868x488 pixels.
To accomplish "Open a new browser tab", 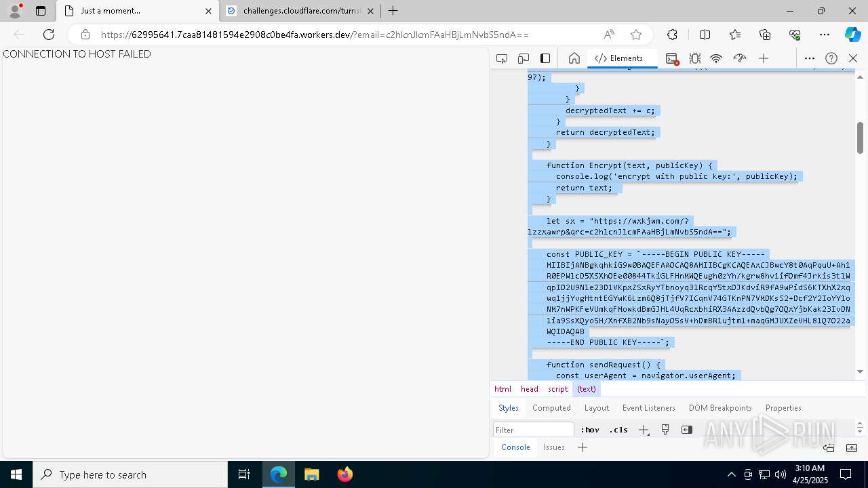I will coord(393,11).
